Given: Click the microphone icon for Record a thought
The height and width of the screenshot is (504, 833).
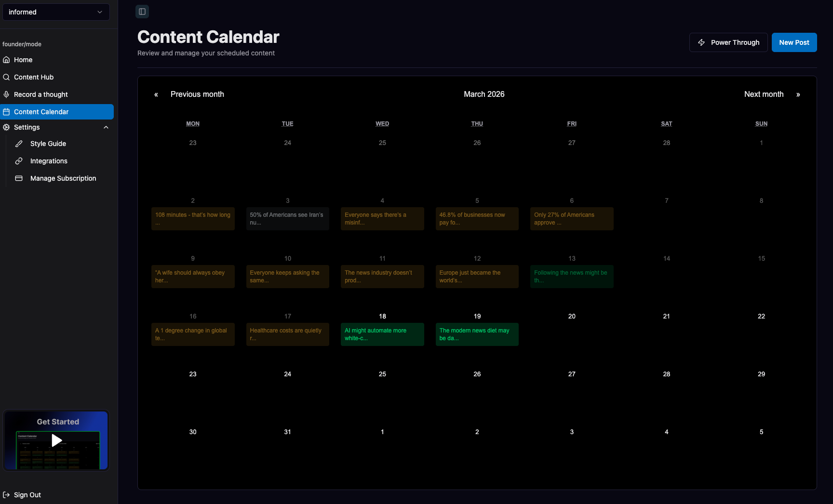Looking at the screenshot, I should [7, 94].
